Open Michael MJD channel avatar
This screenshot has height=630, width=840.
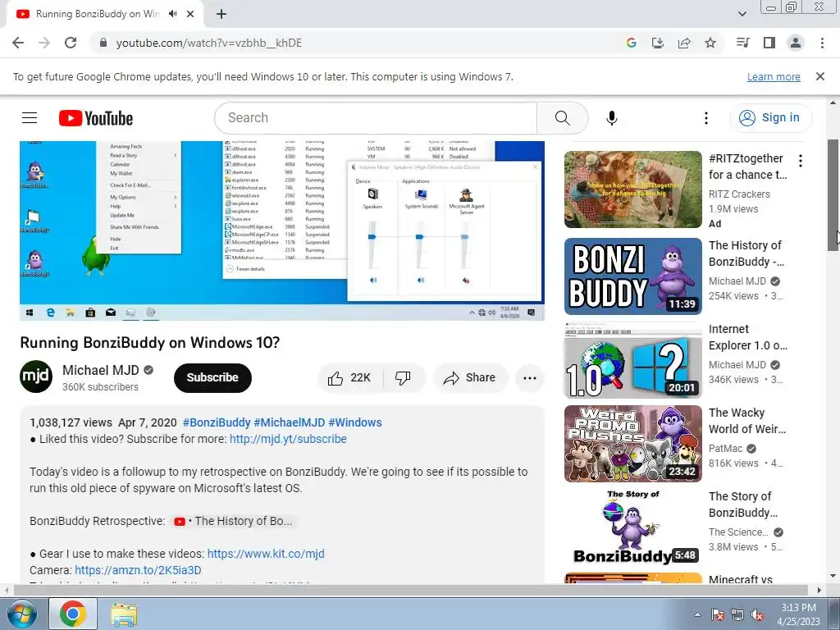click(36, 377)
